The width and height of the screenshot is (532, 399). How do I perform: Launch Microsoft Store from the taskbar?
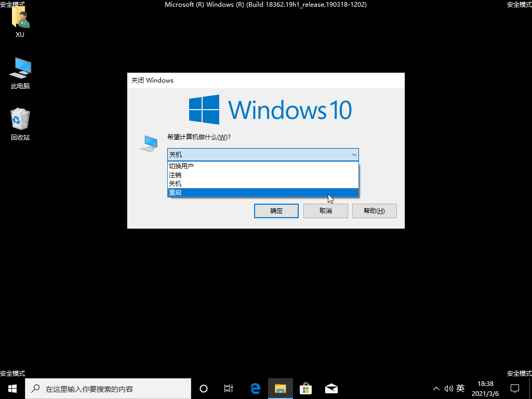point(306,388)
